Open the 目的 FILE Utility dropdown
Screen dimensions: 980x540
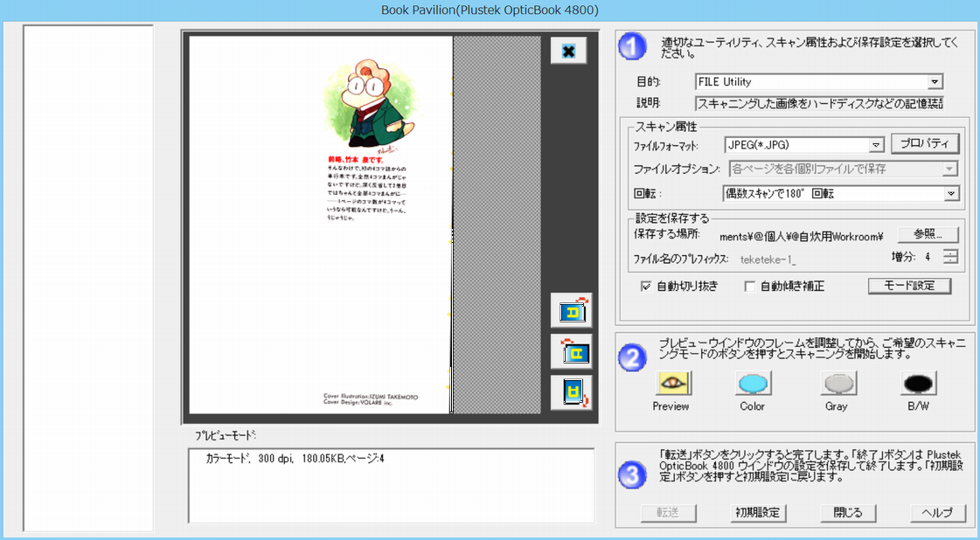click(934, 82)
